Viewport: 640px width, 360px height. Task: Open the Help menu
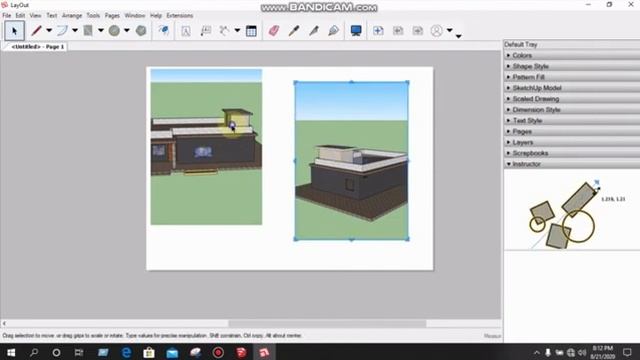pos(156,16)
